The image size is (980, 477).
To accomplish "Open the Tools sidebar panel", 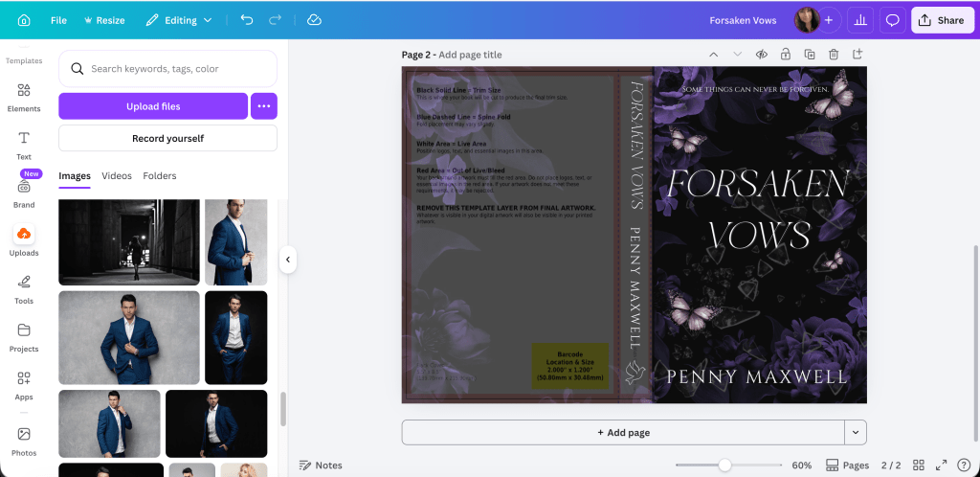I will 24,289.
